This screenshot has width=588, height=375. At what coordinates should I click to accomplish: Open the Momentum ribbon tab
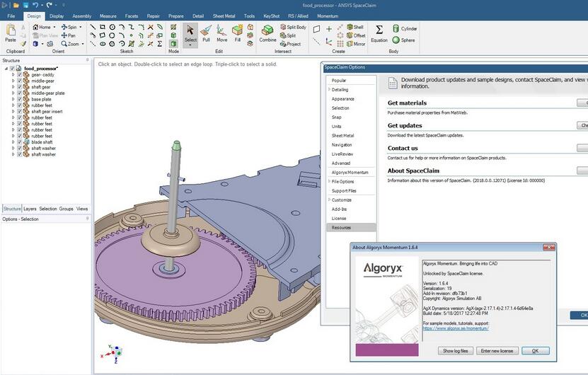pyautogui.click(x=328, y=16)
